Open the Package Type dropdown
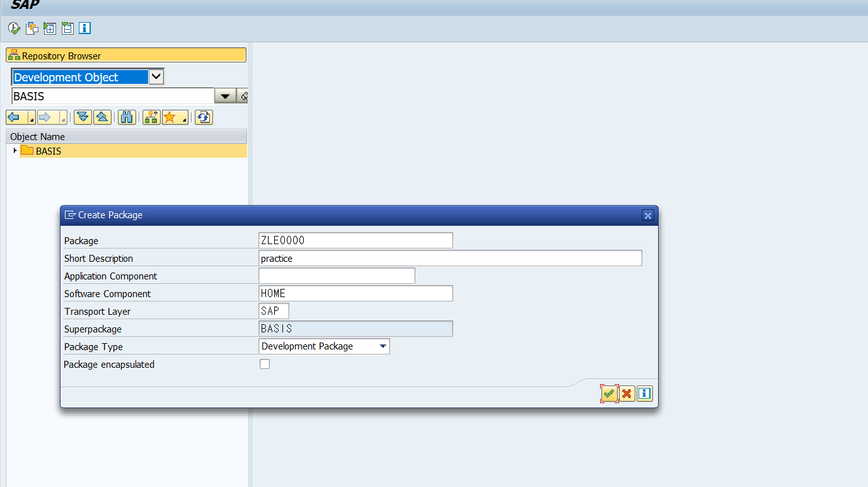 (383, 346)
